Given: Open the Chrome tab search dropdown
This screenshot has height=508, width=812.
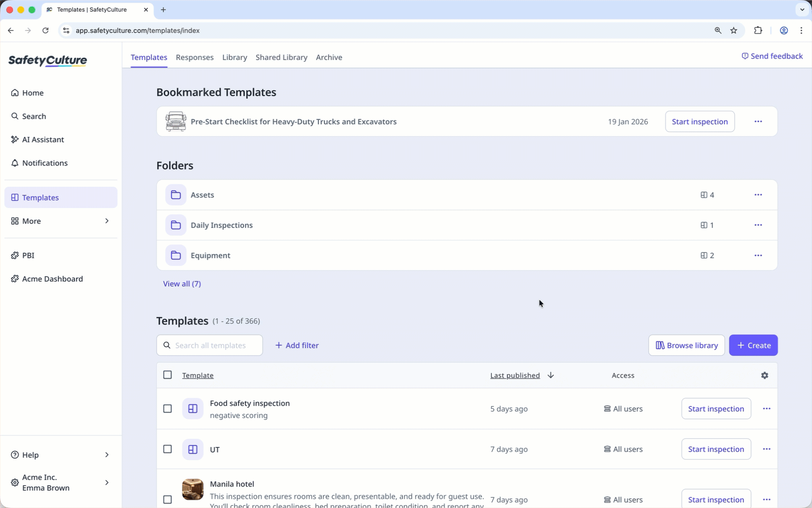Looking at the screenshot, I should [x=802, y=10].
